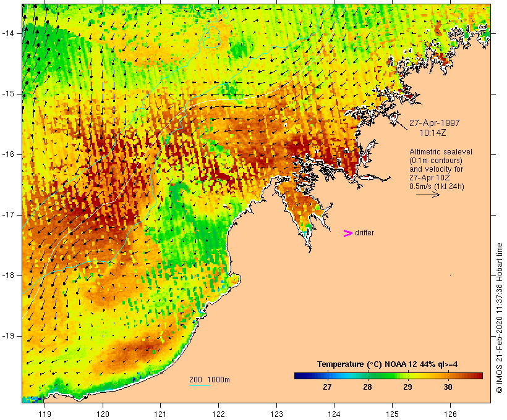Screen dimensions: 507x420
Task: Click the longitude label '123'
Action: tap(276, 414)
